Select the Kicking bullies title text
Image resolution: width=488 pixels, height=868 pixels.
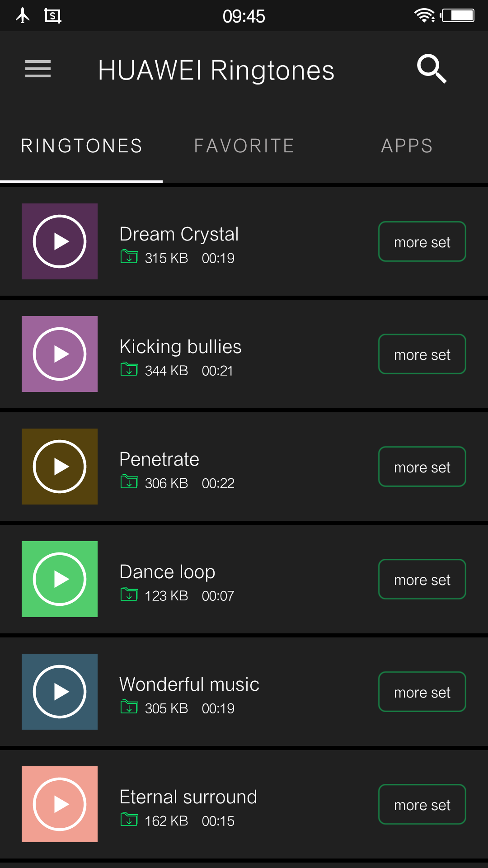click(x=180, y=347)
